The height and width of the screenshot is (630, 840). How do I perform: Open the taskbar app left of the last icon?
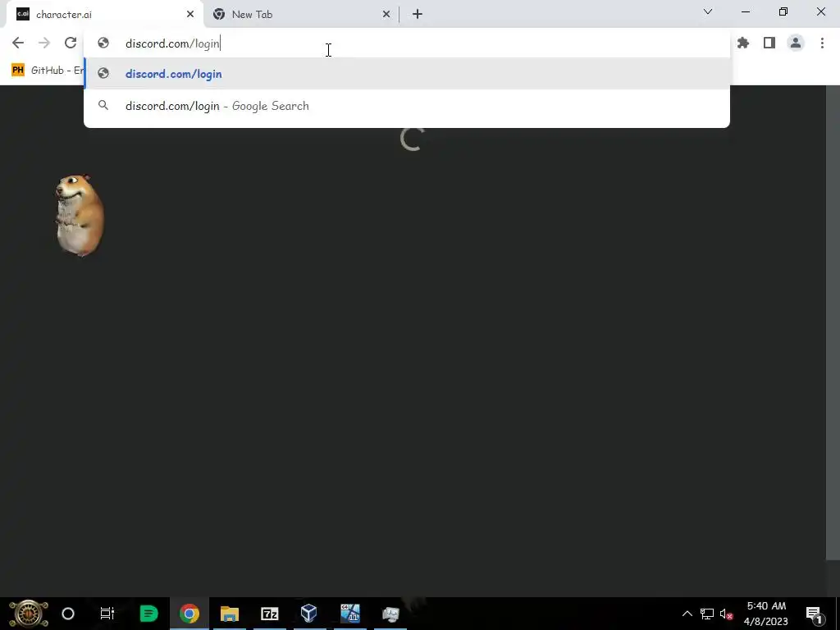pos(349,614)
